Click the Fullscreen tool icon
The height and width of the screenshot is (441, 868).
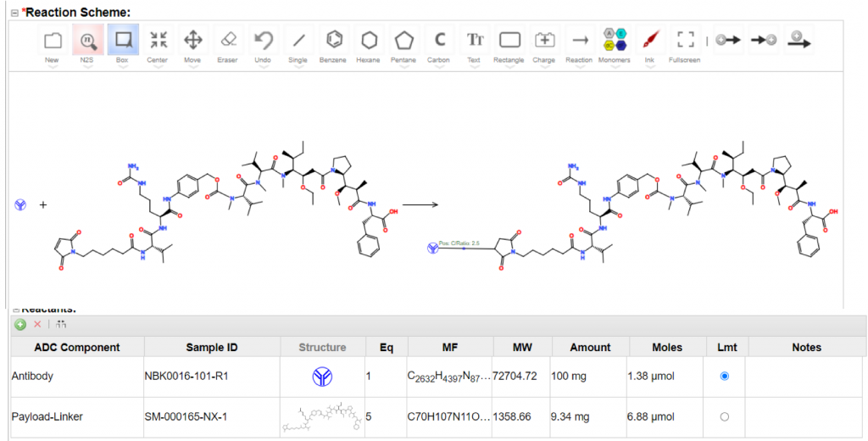point(685,40)
